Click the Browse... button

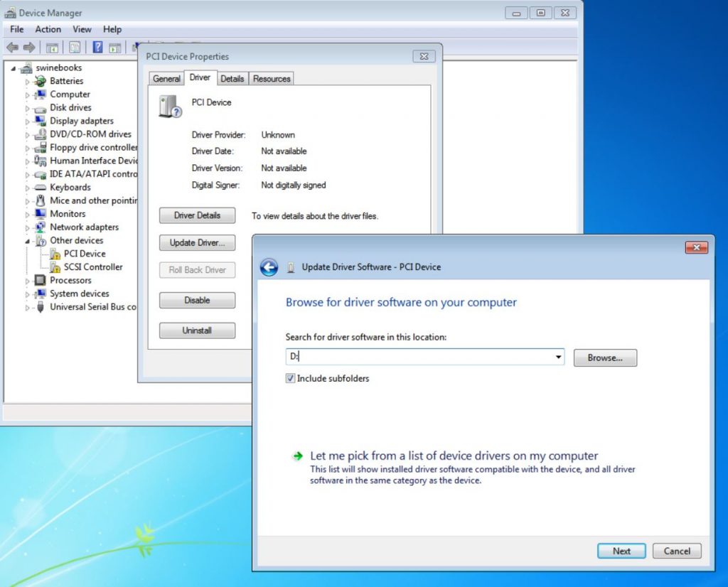604,358
